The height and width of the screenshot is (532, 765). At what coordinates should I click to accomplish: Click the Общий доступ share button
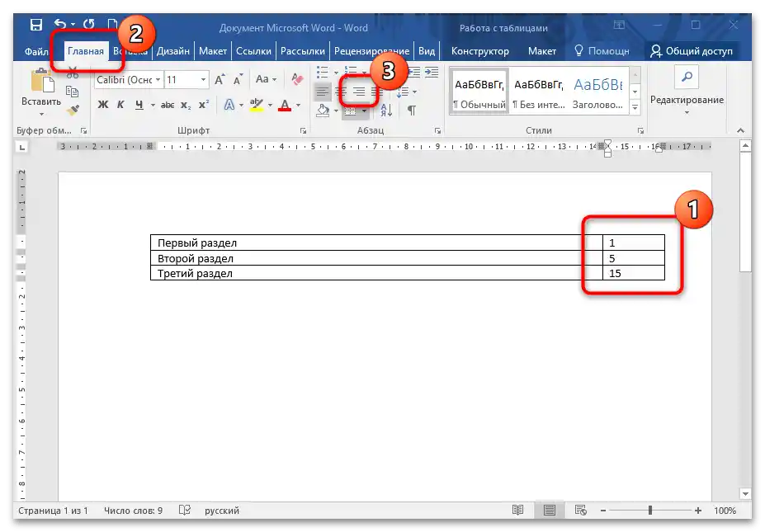tap(692, 51)
